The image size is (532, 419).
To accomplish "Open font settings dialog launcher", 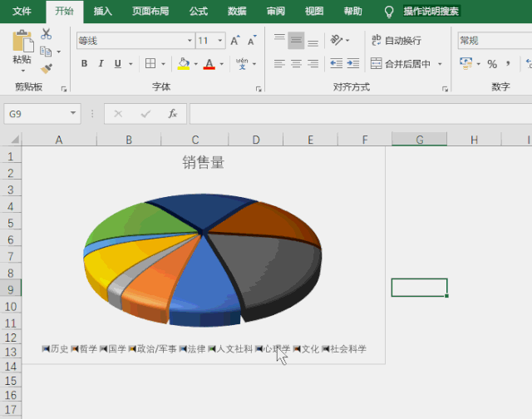I will (x=259, y=89).
